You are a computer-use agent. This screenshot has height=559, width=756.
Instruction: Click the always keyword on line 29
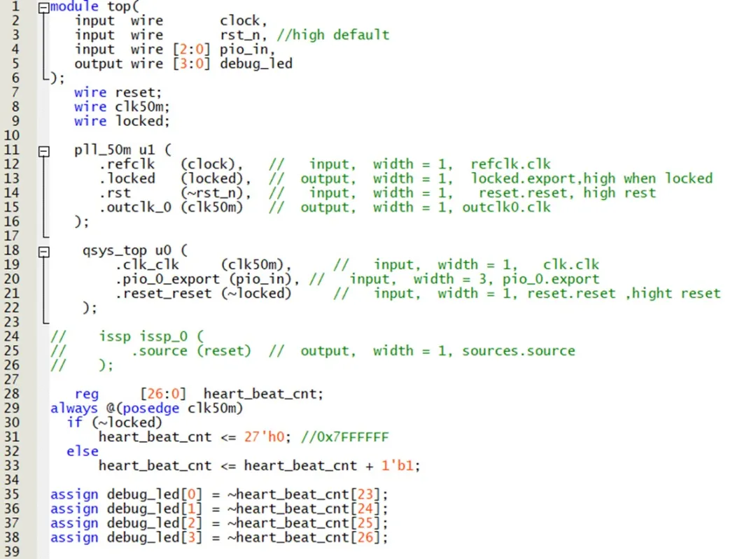coord(73,409)
